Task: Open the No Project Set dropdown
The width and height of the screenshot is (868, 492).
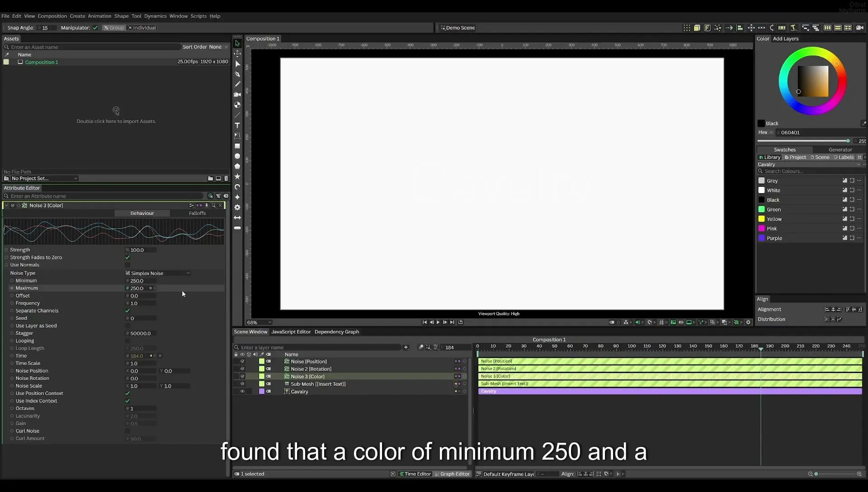Action: (x=44, y=179)
